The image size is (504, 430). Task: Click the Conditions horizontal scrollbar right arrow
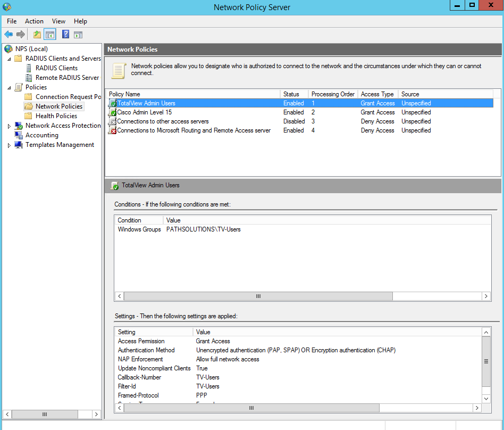(x=486, y=296)
